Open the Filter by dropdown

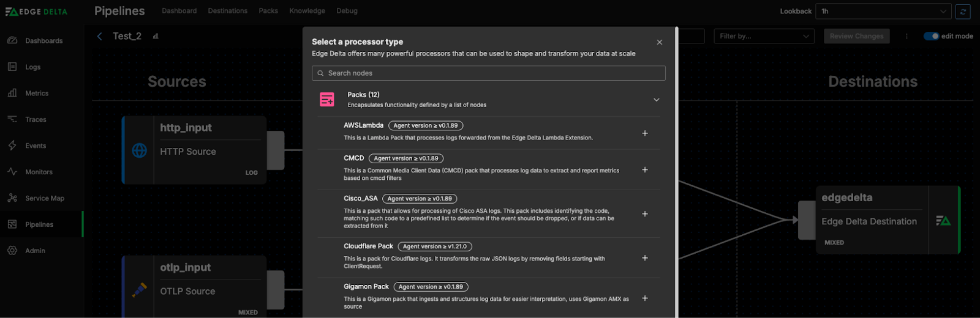click(x=764, y=36)
